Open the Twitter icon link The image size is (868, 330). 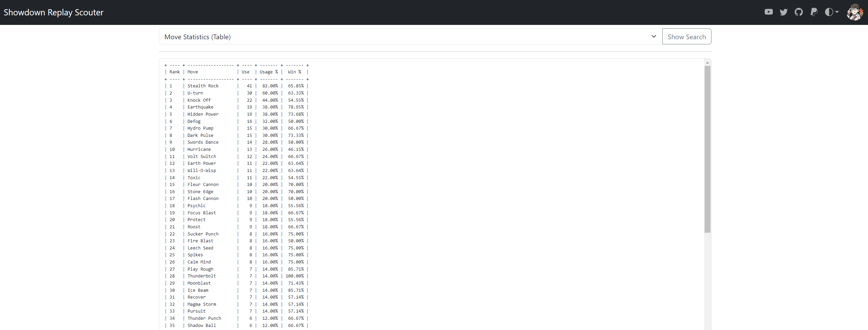(x=784, y=12)
